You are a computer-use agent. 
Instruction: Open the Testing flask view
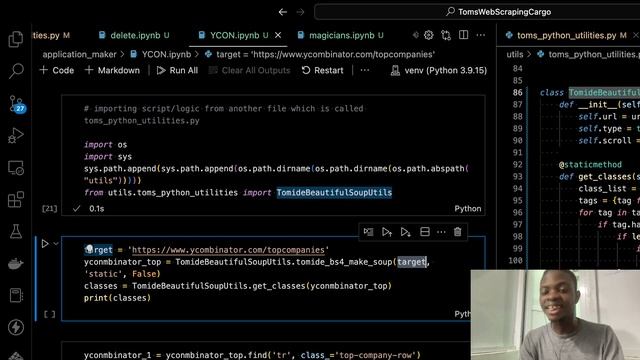(x=16, y=231)
